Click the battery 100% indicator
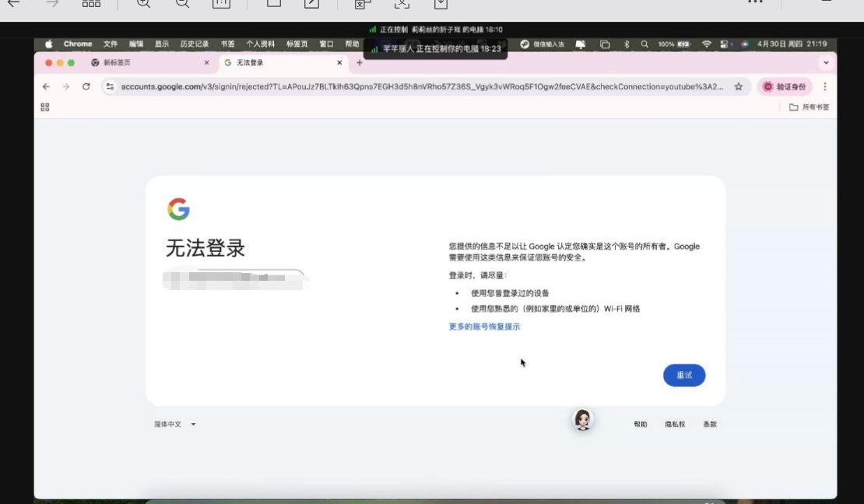Image resolution: width=864 pixels, height=504 pixels. [x=674, y=44]
